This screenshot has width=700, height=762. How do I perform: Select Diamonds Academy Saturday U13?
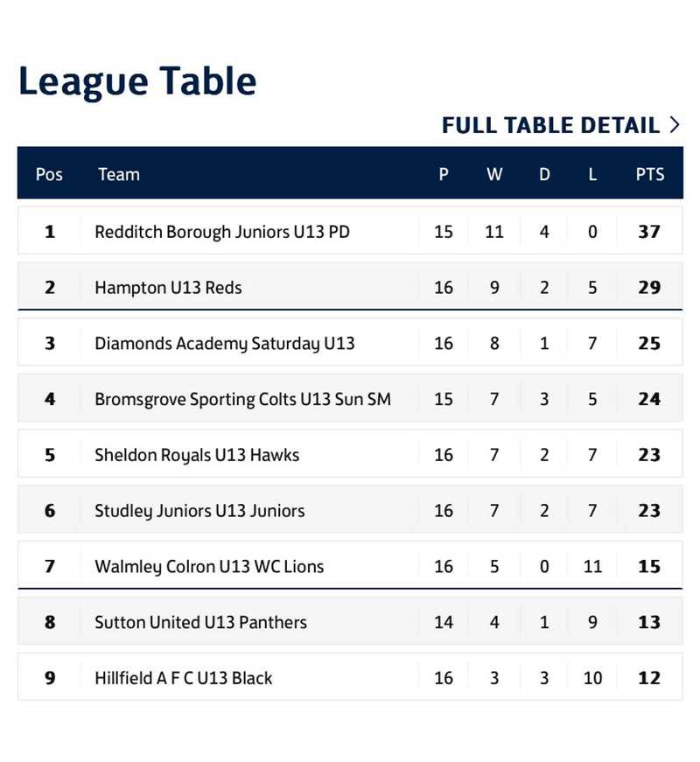225,344
